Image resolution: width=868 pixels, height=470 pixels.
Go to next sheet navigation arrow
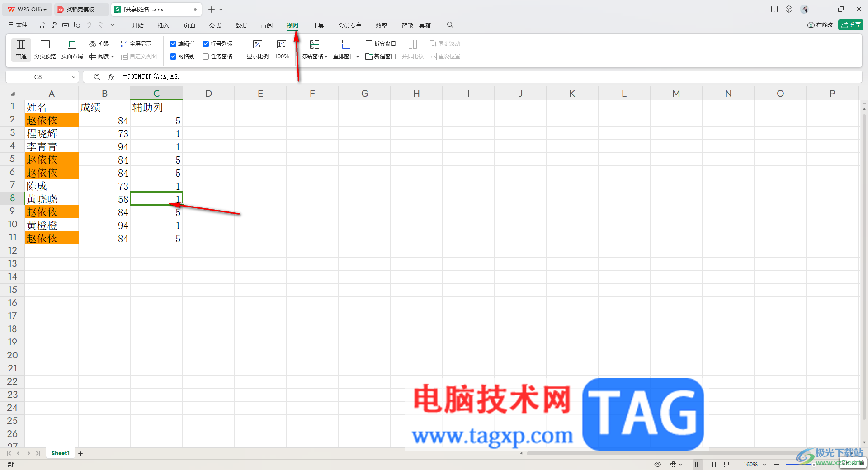click(28, 453)
